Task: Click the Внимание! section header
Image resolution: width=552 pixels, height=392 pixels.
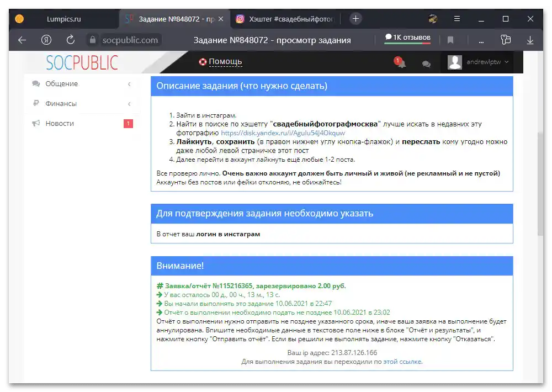Action: pyautogui.click(x=332, y=266)
